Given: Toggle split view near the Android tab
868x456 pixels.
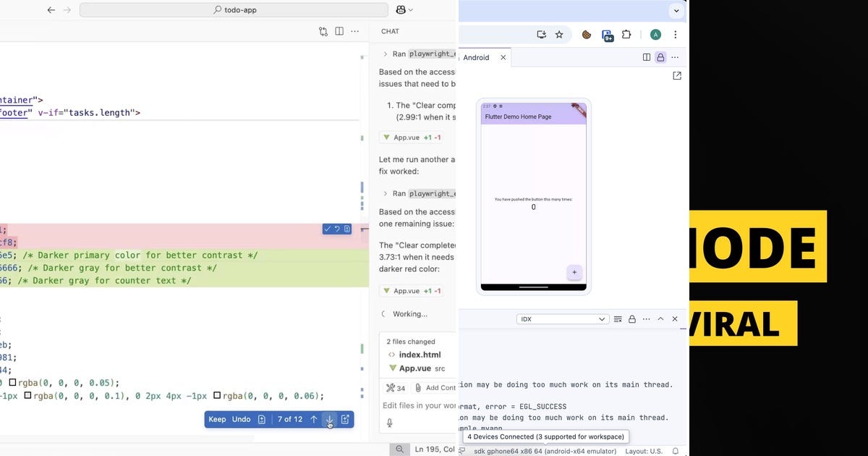Looking at the screenshot, I should pos(645,57).
